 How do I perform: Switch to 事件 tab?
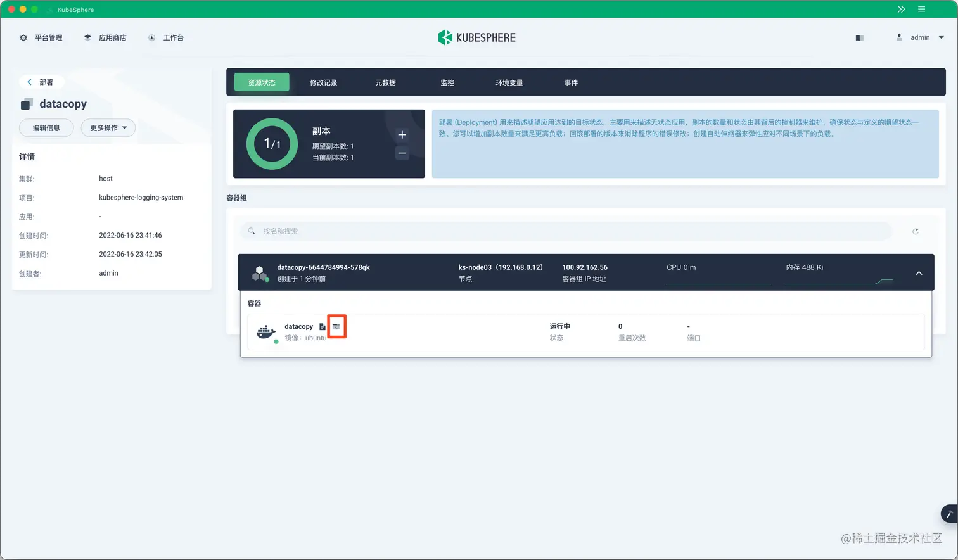[571, 82]
